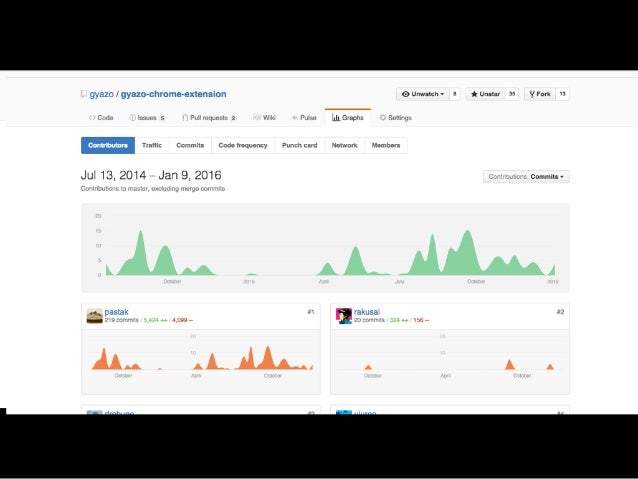Switch to the Code tab
The width and height of the screenshot is (638, 479).
point(101,118)
